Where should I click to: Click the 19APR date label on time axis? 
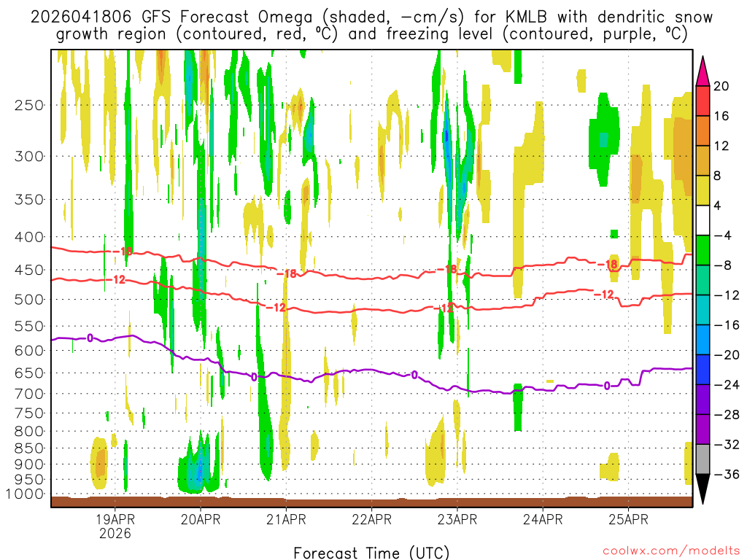(x=115, y=519)
